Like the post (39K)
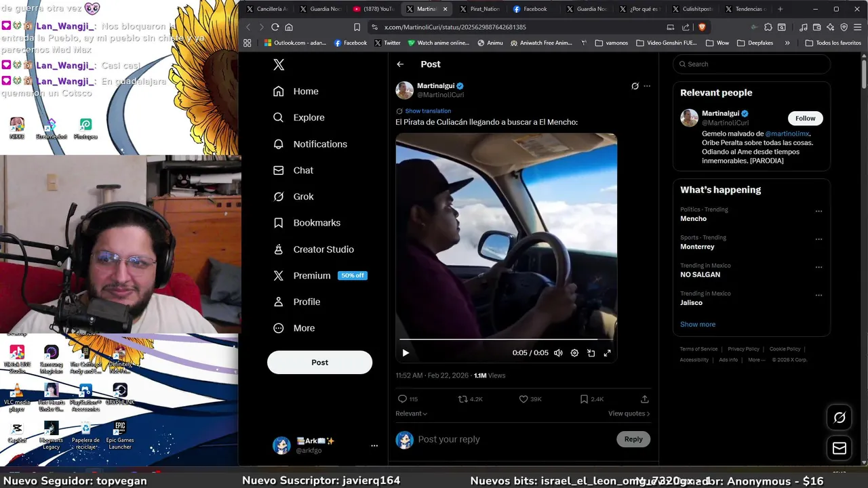The width and height of the screenshot is (868, 488). point(530,399)
